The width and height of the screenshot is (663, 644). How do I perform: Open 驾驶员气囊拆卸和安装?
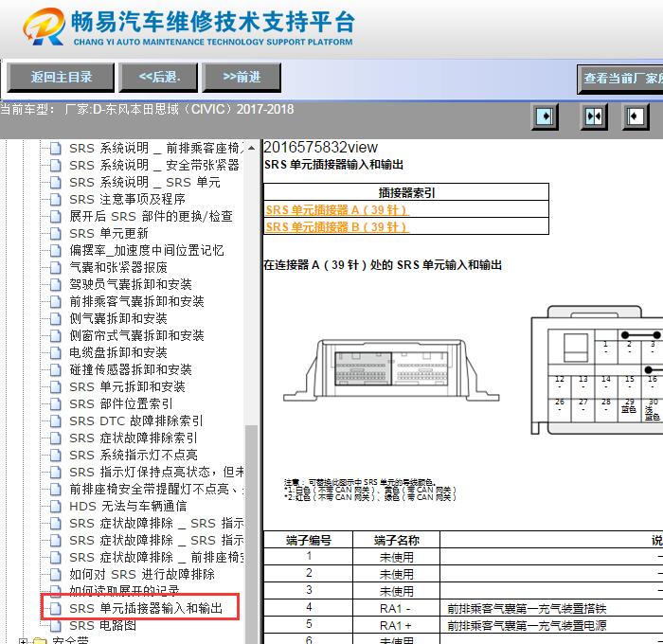131,284
